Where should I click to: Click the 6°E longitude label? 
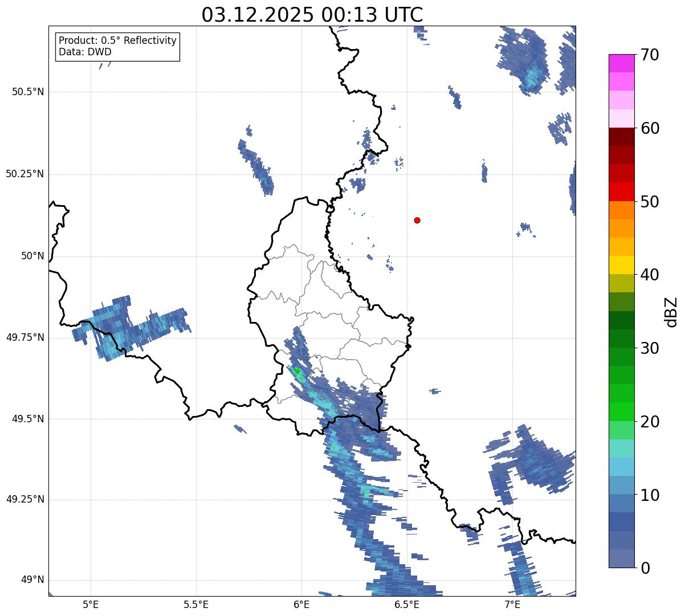pos(301,605)
